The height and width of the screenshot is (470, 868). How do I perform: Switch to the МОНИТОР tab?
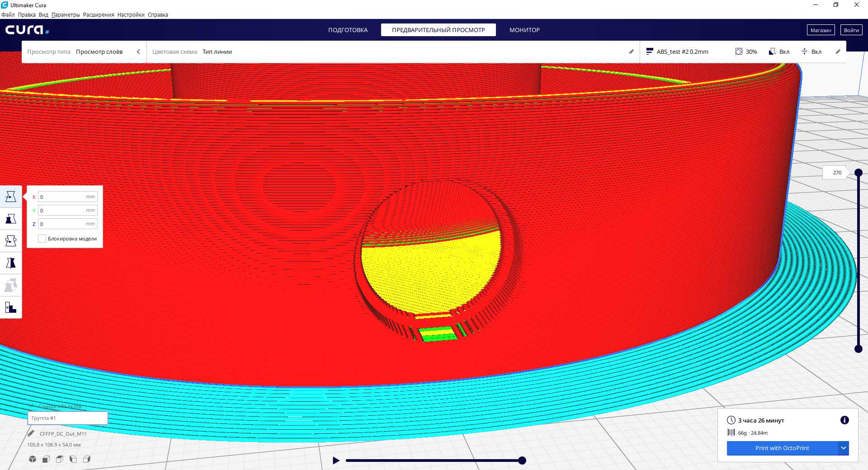(524, 30)
